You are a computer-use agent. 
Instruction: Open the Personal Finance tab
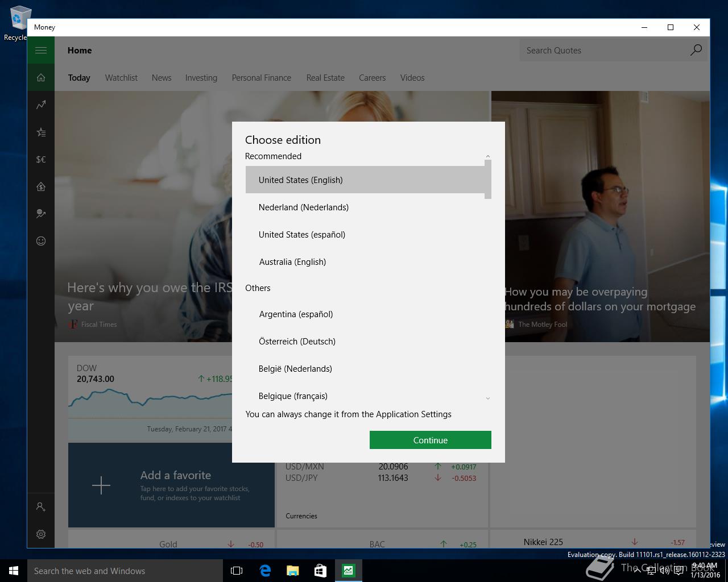262,78
